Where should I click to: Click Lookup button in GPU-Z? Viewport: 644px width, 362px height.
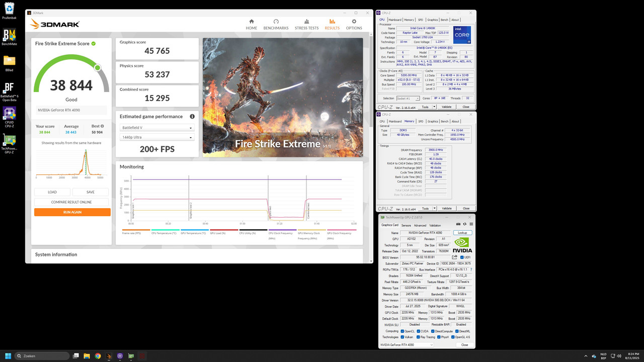462,233
